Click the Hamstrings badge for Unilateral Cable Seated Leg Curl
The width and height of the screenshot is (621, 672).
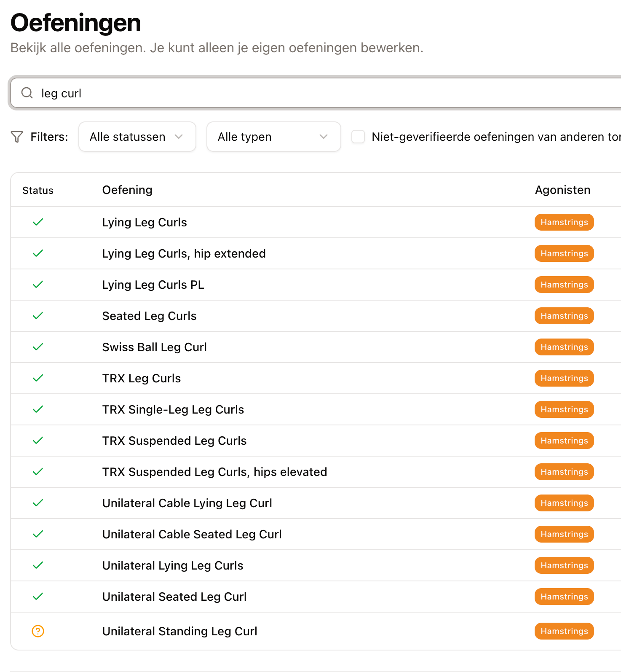[x=564, y=534]
